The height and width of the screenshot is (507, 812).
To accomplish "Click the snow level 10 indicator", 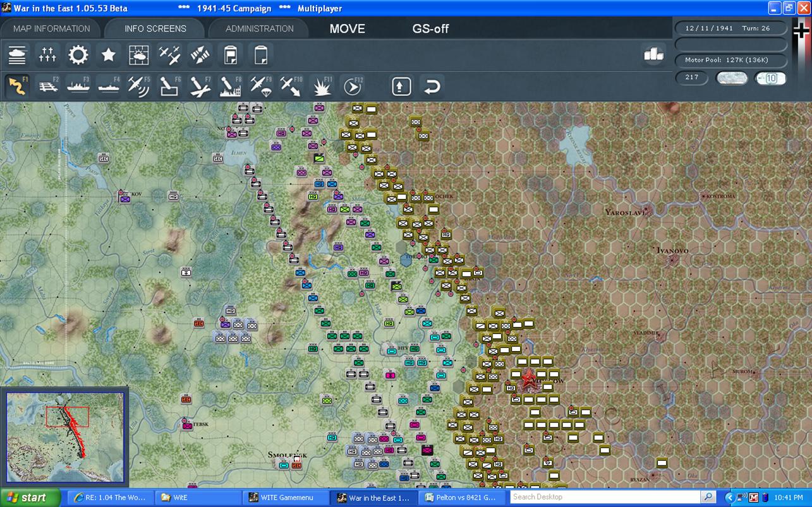I will click(770, 78).
